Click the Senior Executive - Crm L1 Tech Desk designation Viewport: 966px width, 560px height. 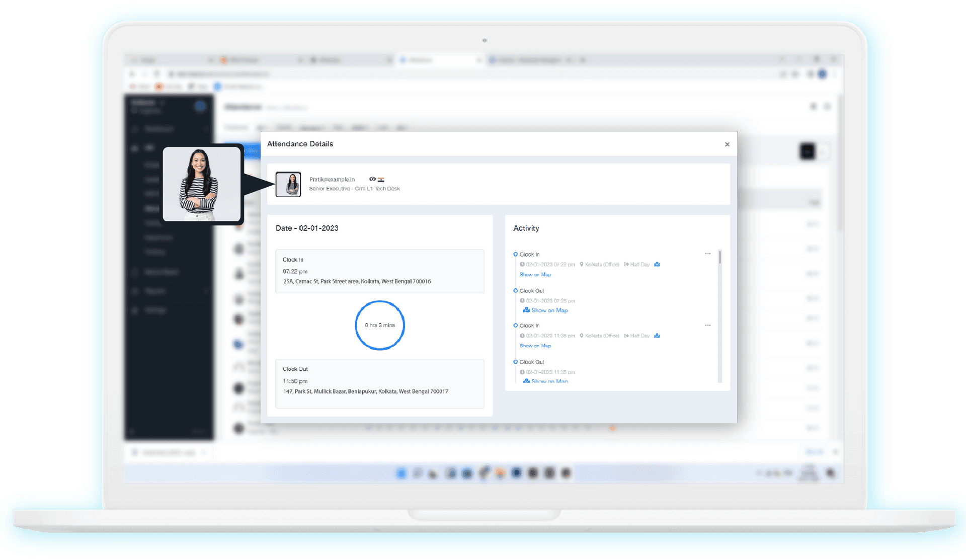[x=354, y=189]
